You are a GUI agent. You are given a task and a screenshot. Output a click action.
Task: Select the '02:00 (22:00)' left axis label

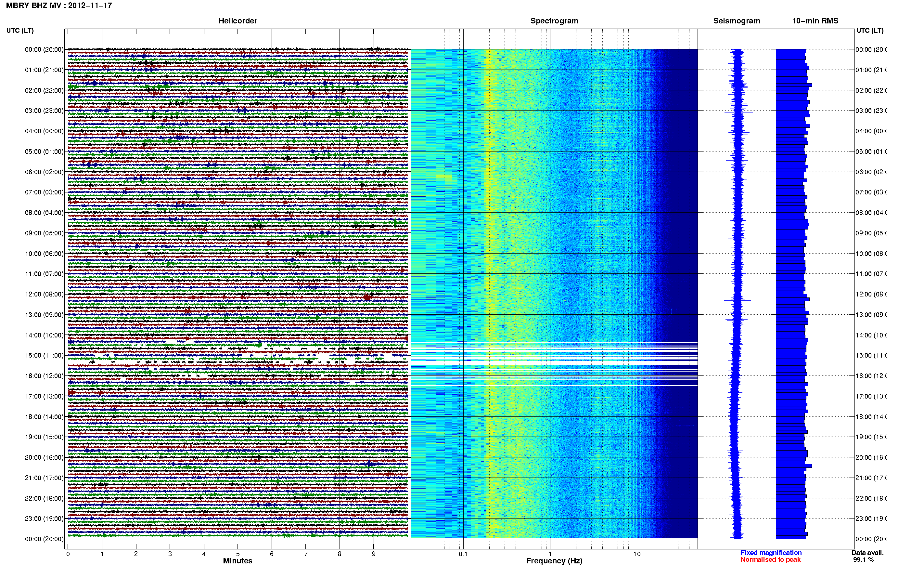(44, 90)
